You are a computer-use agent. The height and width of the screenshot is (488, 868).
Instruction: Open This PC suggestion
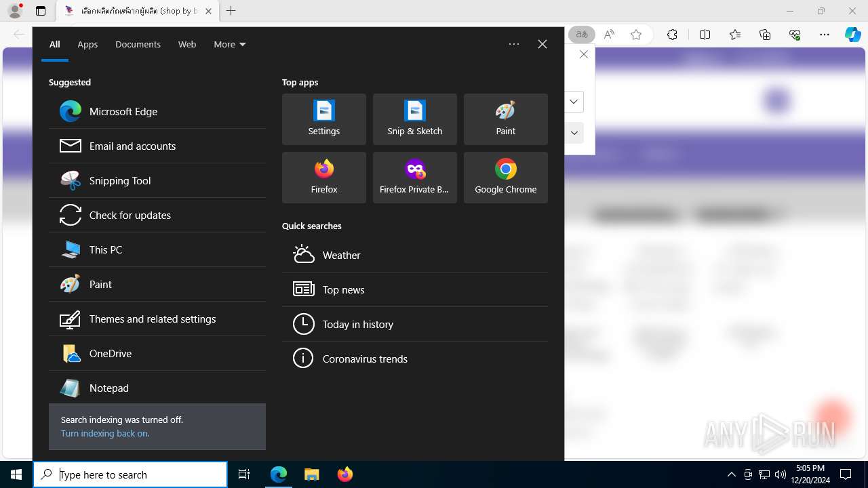point(157,249)
